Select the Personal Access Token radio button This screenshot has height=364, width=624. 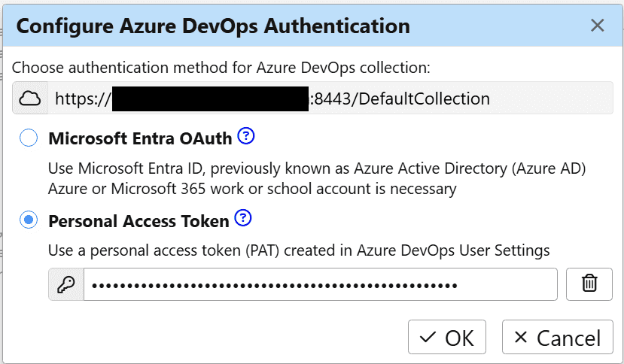pyautogui.click(x=29, y=220)
